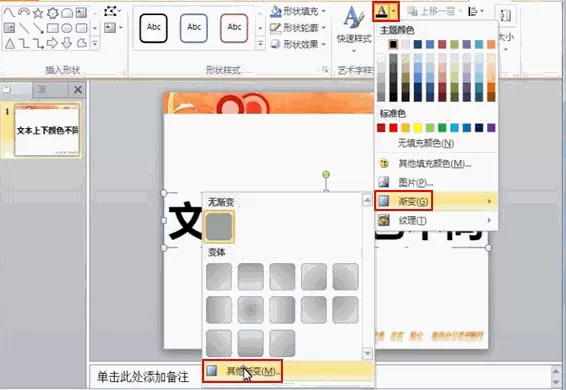The height and width of the screenshot is (390, 566).
Task: Click notes pane scrollbar down arrow
Action: click(556, 382)
